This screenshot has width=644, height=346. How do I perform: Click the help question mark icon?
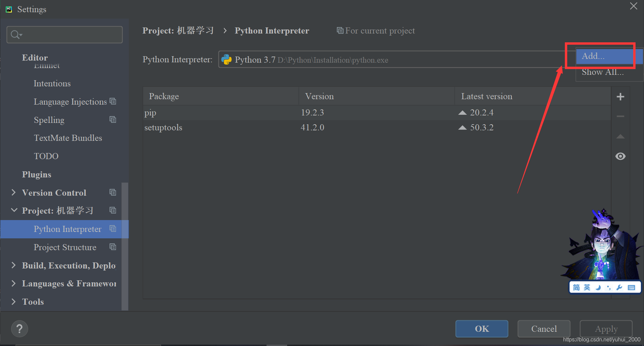(20, 329)
